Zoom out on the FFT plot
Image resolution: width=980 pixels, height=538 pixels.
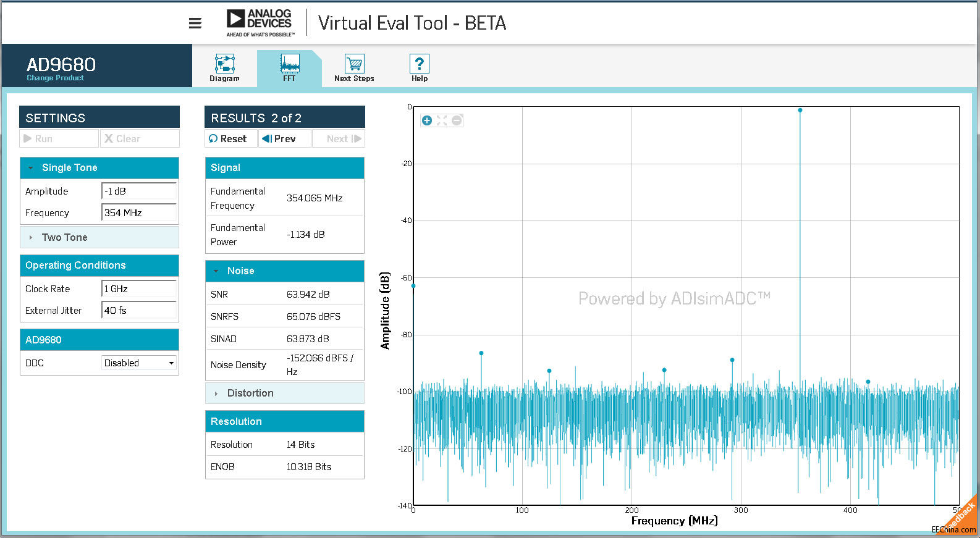tap(457, 120)
